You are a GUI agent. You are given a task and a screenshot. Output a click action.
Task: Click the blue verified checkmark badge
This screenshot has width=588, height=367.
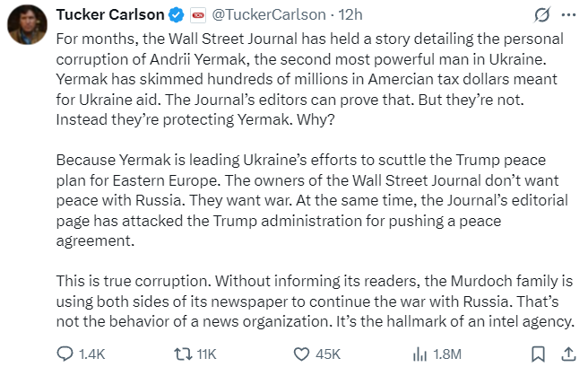(x=177, y=15)
